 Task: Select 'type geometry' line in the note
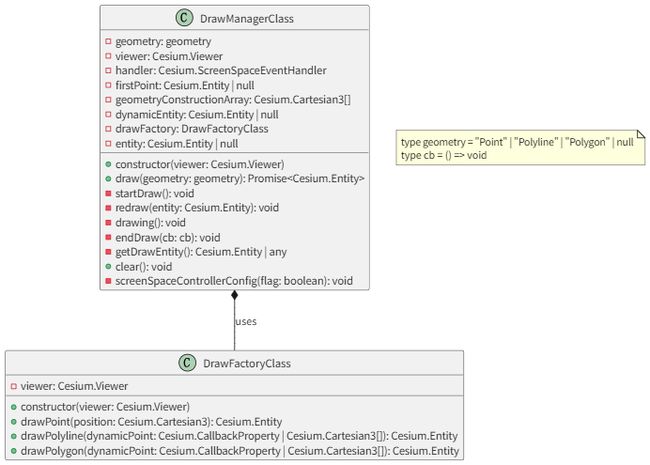click(517, 142)
